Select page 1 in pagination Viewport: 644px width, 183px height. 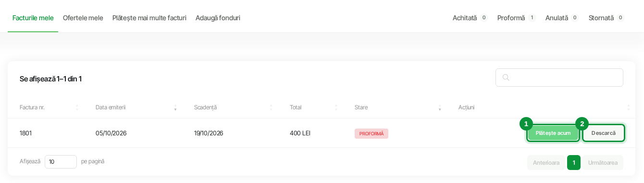tap(574, 163)
